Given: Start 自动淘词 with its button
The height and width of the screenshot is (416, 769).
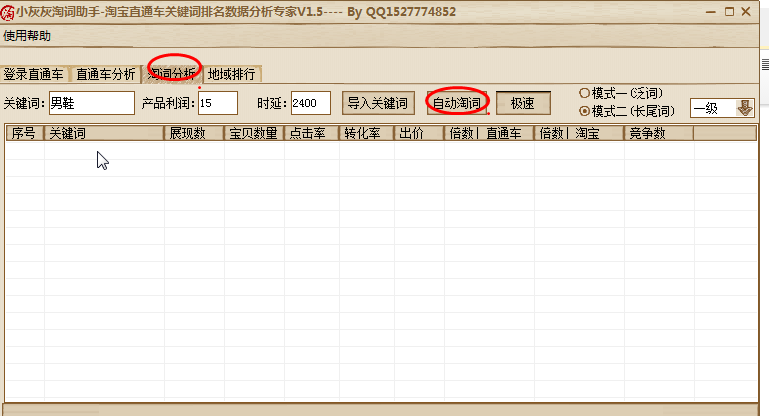Looking at the screenshot, I should (457, 103).
